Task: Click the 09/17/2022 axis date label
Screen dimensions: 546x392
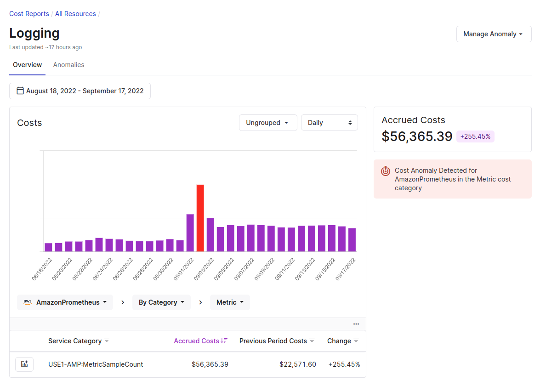Action: pos(346,269)
